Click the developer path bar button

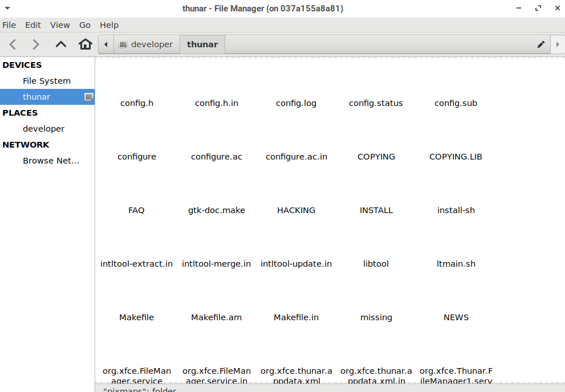[146, 44]
